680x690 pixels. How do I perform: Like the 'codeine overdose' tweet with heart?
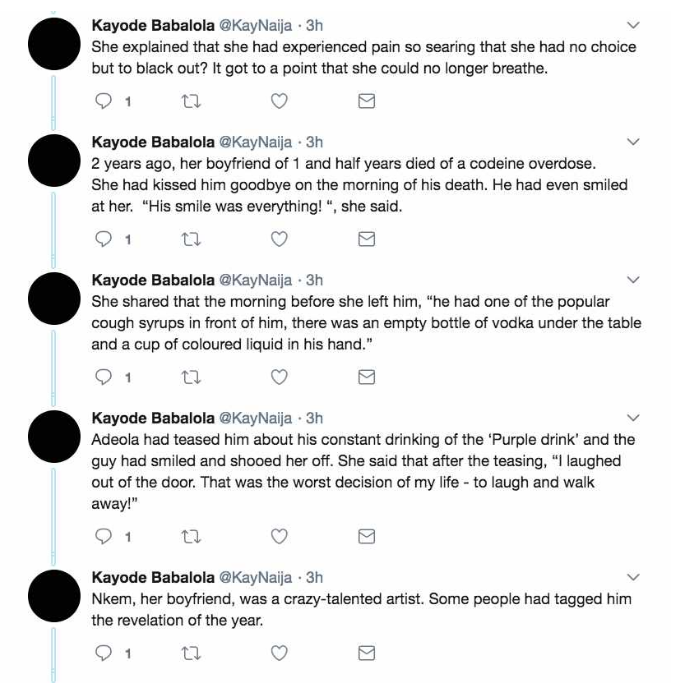click(279, 239)
